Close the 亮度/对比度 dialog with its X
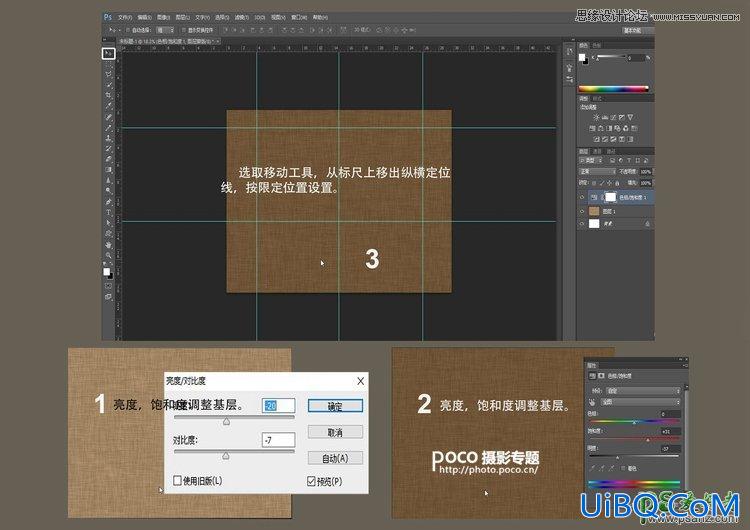The image size is (750, 530). [360, 381]
